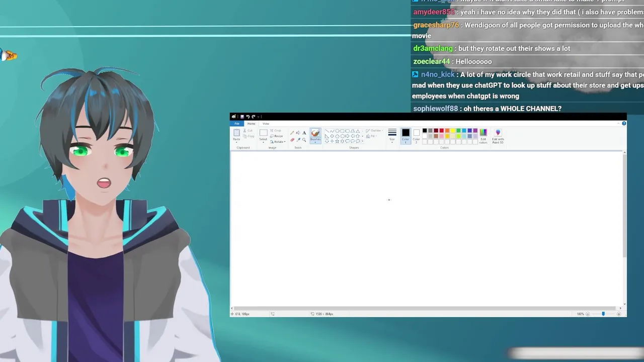Click chat username sophiewolf88
This screenshot has width=644, height=362.
coord(435,109)
